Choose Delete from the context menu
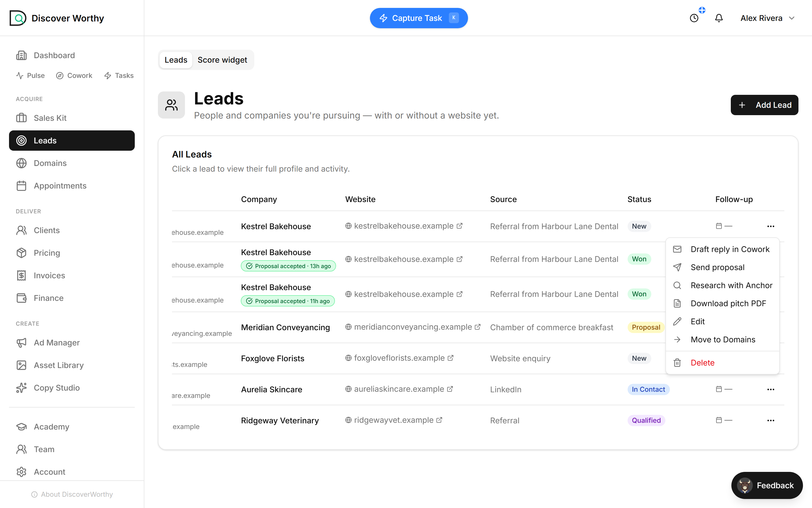This screenshot has height=508, width=812. [x=722, y=363]
